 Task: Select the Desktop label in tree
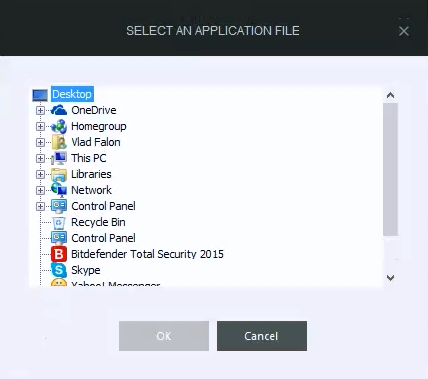[72, 94]
